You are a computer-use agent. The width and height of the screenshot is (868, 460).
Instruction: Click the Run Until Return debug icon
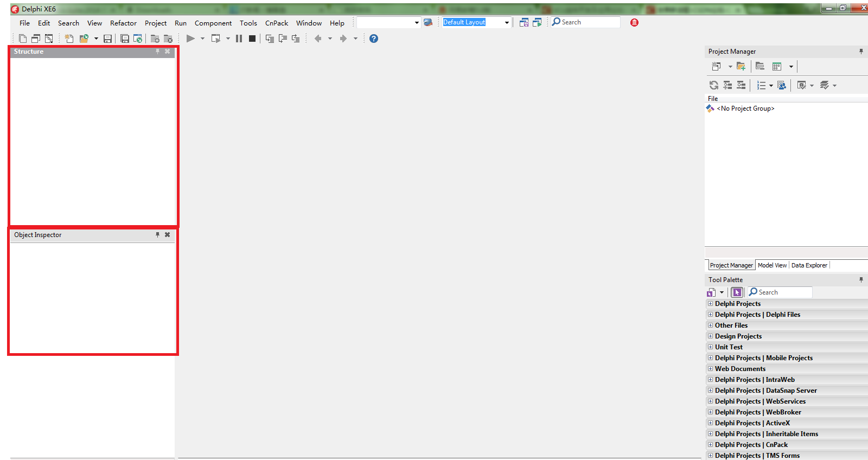point(296,39)
